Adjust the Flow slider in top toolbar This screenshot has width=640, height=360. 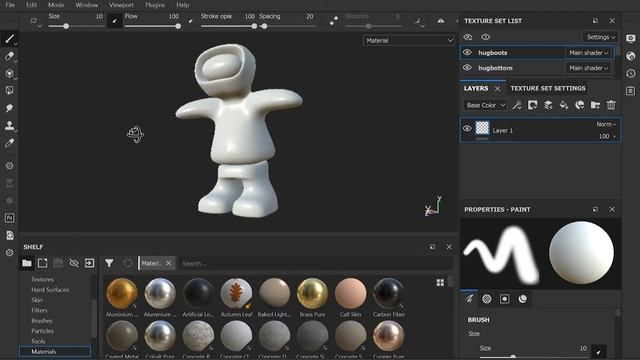[152, 26]
